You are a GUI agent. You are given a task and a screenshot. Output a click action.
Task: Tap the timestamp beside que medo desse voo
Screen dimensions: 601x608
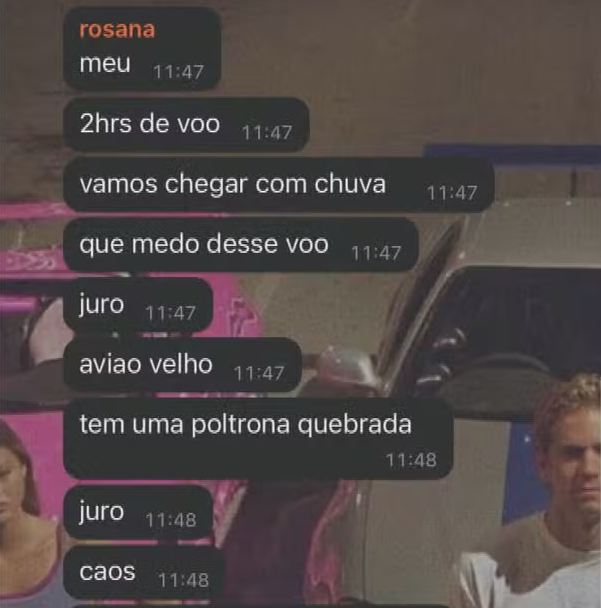(376, 253)
